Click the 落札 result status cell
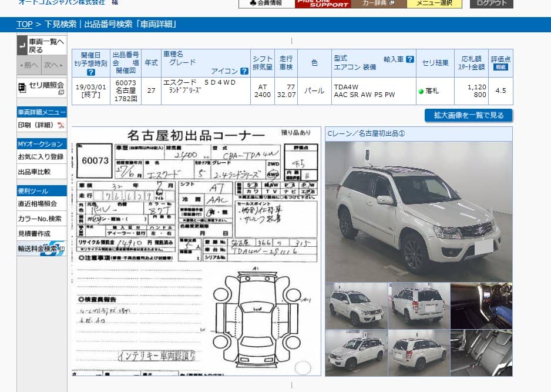The width and height of the screenshot is (551, 392). [x=435, y=91]
